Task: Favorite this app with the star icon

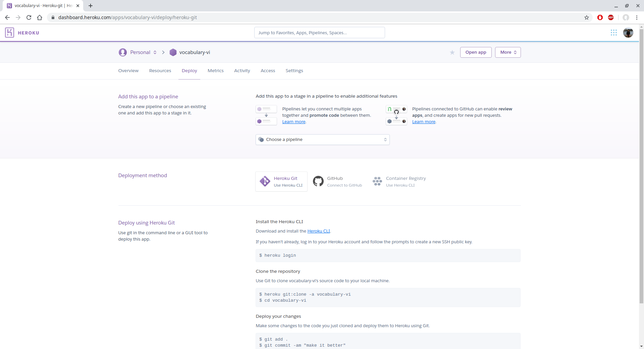Action: coord(452,52)
